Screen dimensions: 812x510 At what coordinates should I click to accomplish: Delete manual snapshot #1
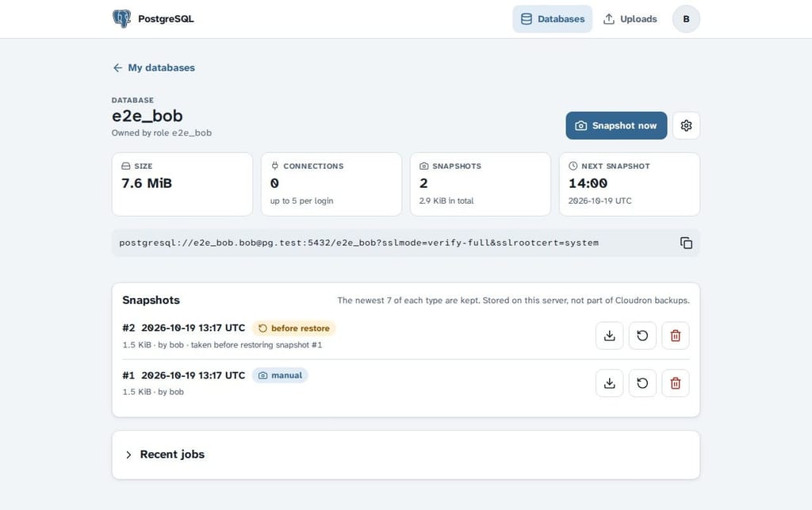pyautogui.click(x=676, y=383)
